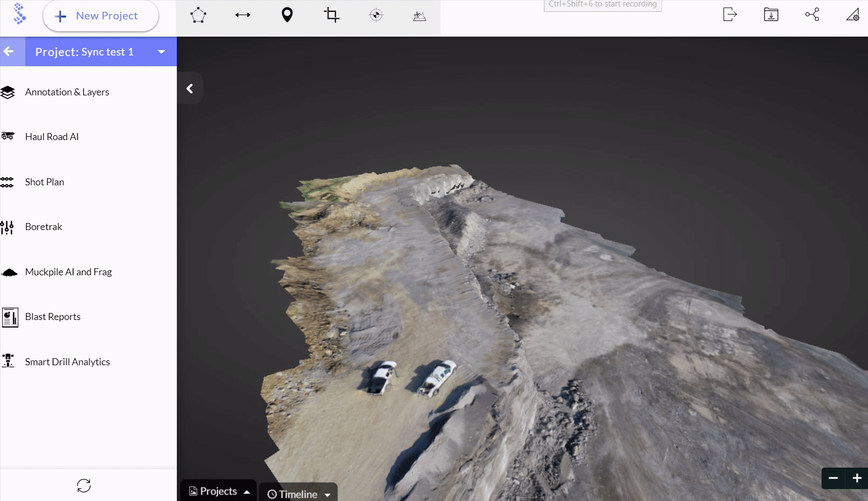
Task: Click the Muckpile pile icon
Action: 9,273
